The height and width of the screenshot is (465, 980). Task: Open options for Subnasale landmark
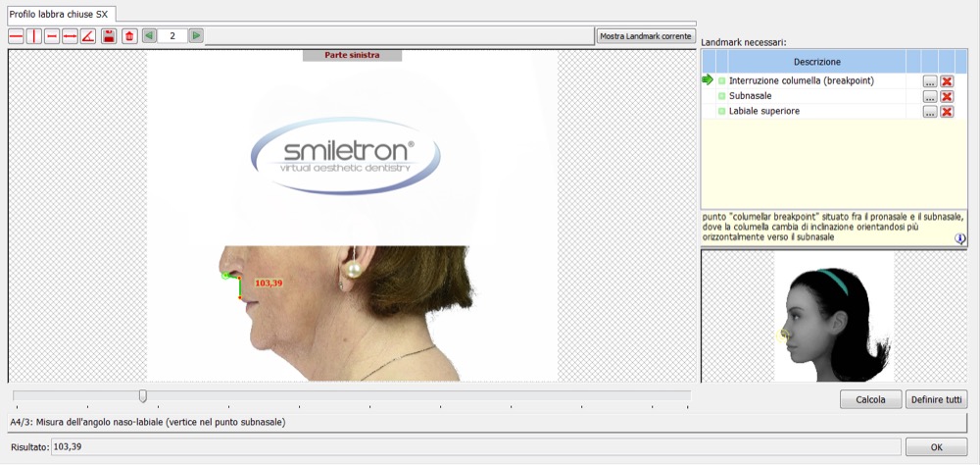(930, 96)
